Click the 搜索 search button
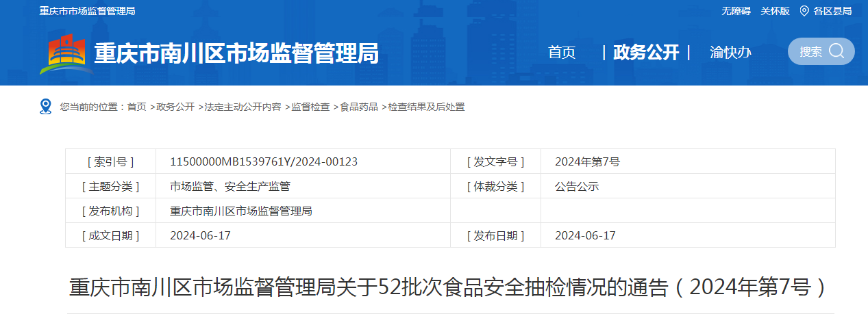This screenshot has height=314, width=868. point(821,51)
